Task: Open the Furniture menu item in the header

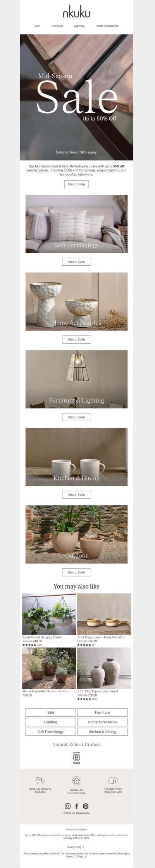Action: 57,26
